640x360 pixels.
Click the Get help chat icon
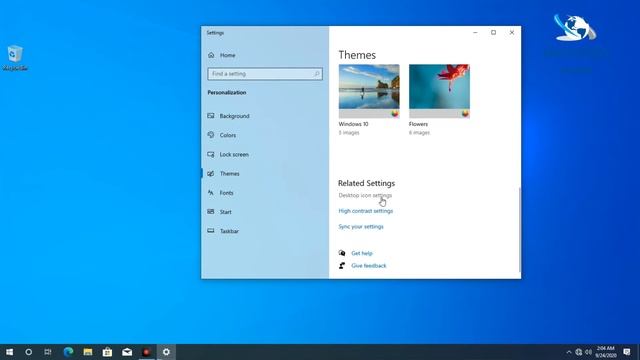point(342,253)
